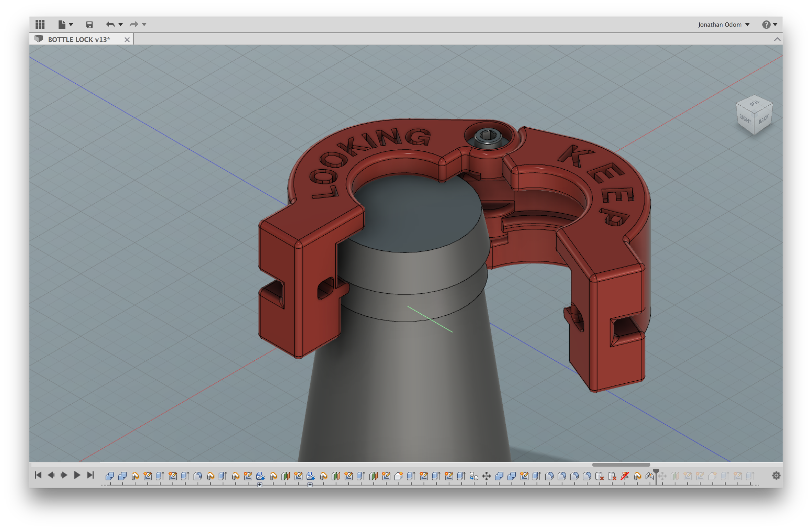Viewport: 812px width, 530px height.
Task: Close the BOTTLE LOCK v13 tab
Action: [127, 40]
